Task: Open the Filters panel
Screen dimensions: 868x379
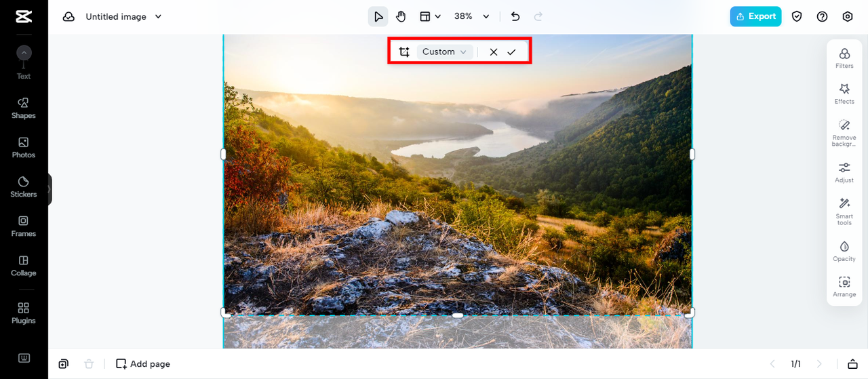Action: (x=844, y=58)
